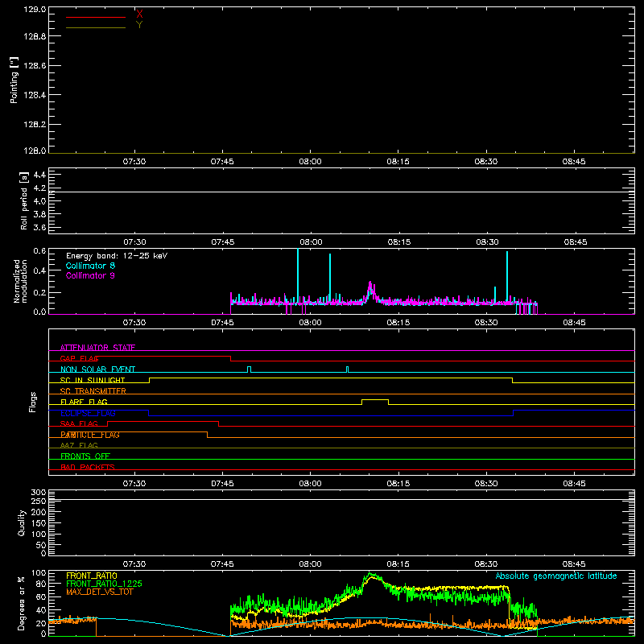Click the Normalized modulation axis title
This screenshot has height=644, width=644.
[x=20, y=281]
